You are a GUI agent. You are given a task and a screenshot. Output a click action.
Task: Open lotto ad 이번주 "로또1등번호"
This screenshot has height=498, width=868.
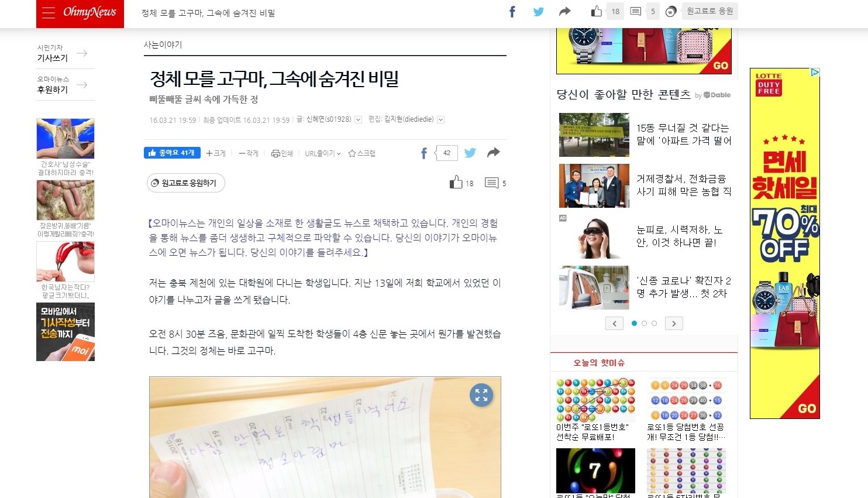click(x=595, y=410)
